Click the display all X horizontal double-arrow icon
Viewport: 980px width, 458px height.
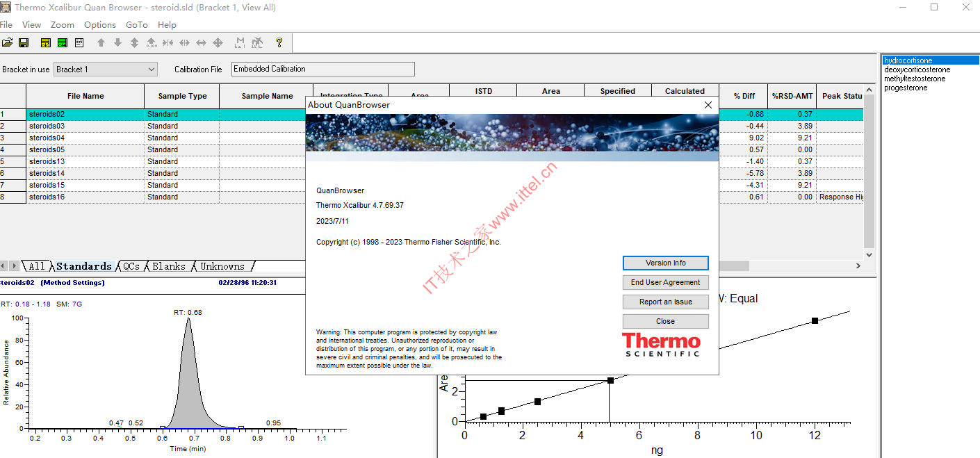201,43
